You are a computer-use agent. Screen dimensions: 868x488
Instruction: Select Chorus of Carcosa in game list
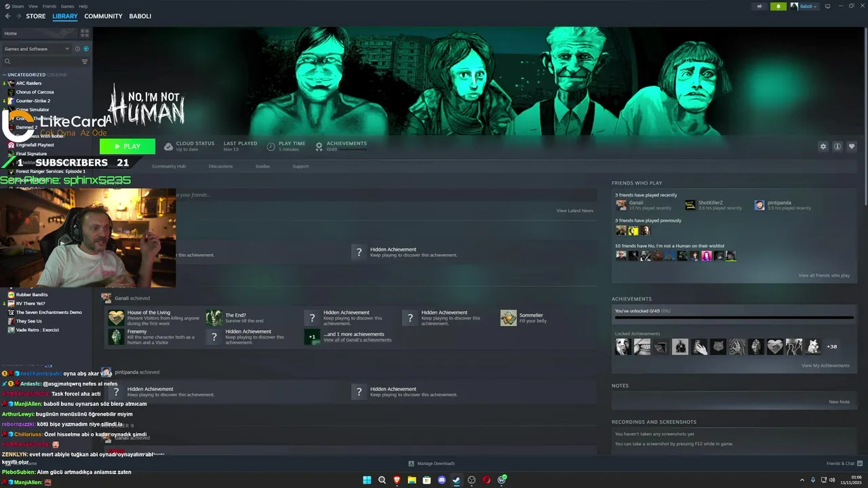tap(35, 92)
